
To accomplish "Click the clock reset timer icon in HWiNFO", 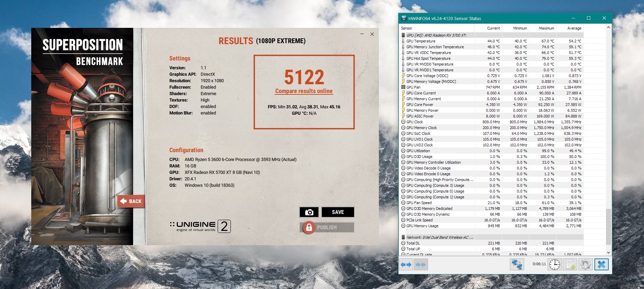I will coord(555,265).
